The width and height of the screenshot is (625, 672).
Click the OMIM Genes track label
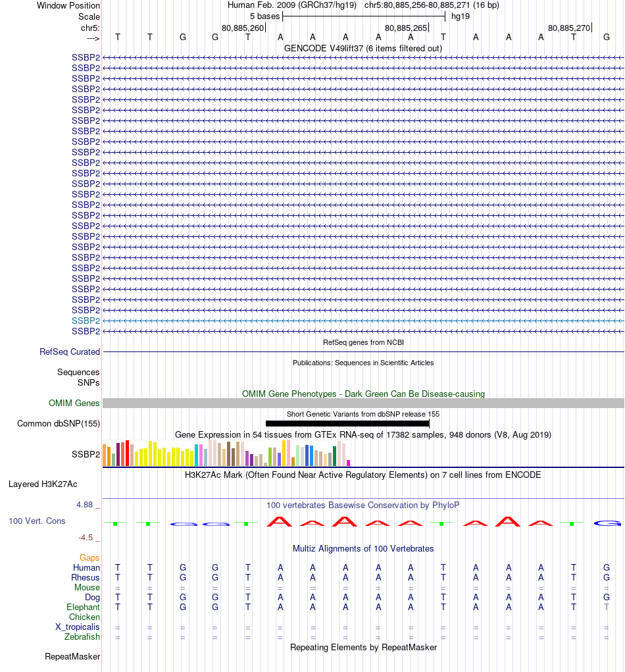coord(74,403)
